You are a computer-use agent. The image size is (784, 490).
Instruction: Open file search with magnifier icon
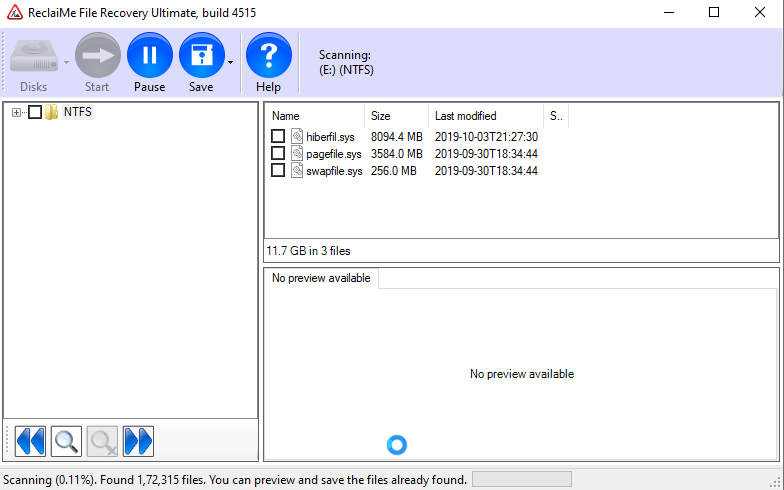click(x=66, y=442)
